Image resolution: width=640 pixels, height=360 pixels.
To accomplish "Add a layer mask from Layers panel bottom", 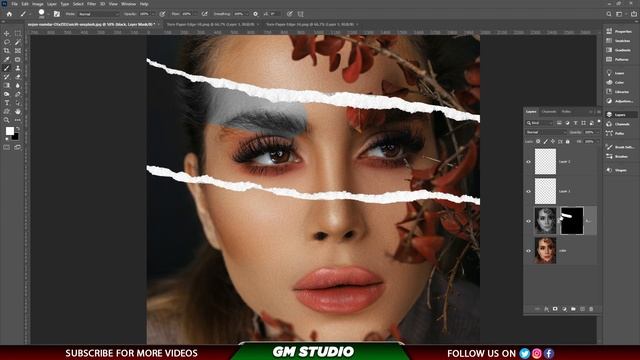I will point(555,309).
